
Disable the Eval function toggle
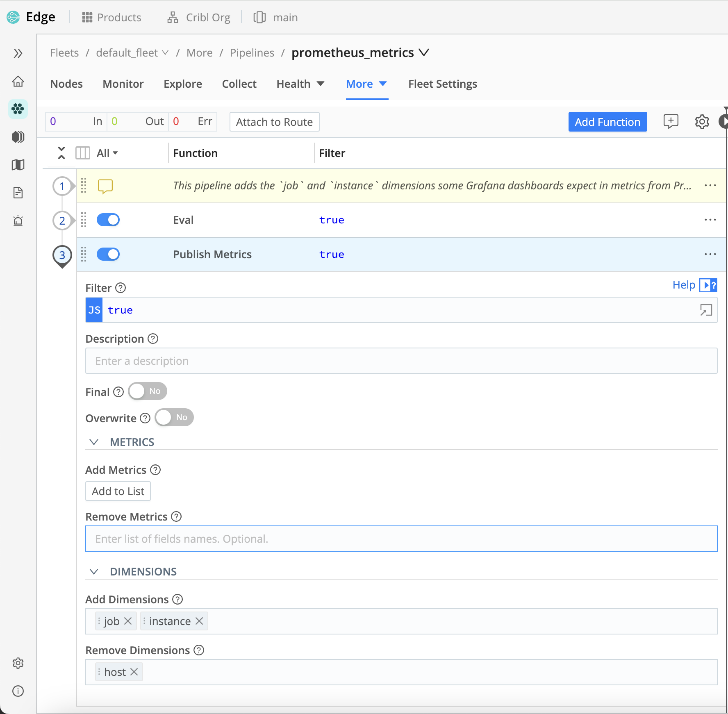(108, 220)
